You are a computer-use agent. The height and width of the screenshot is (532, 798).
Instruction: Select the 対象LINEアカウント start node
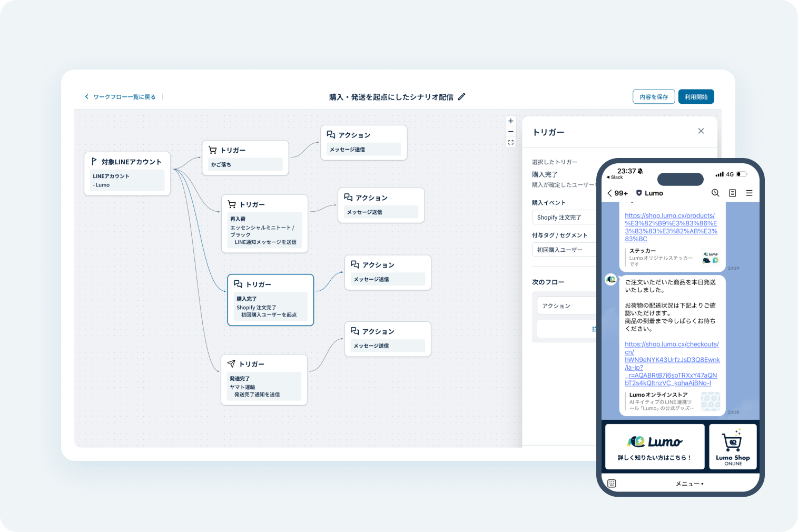click(127, 174)
